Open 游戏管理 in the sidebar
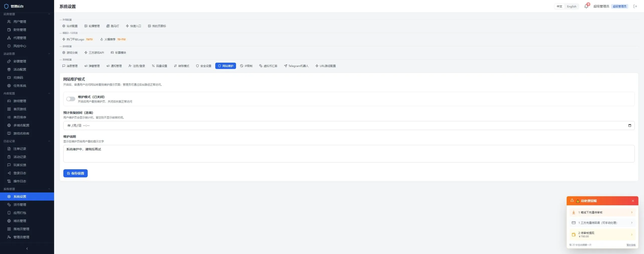Image resolution: width=644 pixels, height=254 pixels. coord(27,101)
